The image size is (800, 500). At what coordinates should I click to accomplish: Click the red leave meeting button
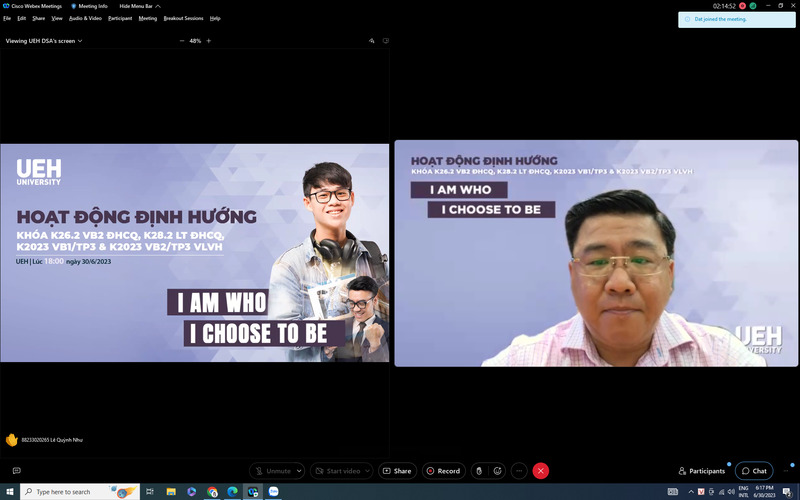(x=541, y=471)
